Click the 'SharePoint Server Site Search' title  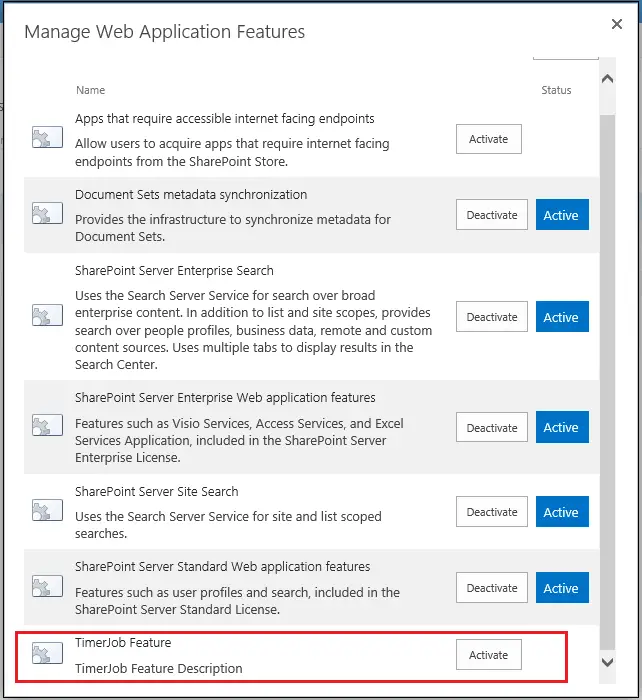pyautogui.click(x=157, y=492)
